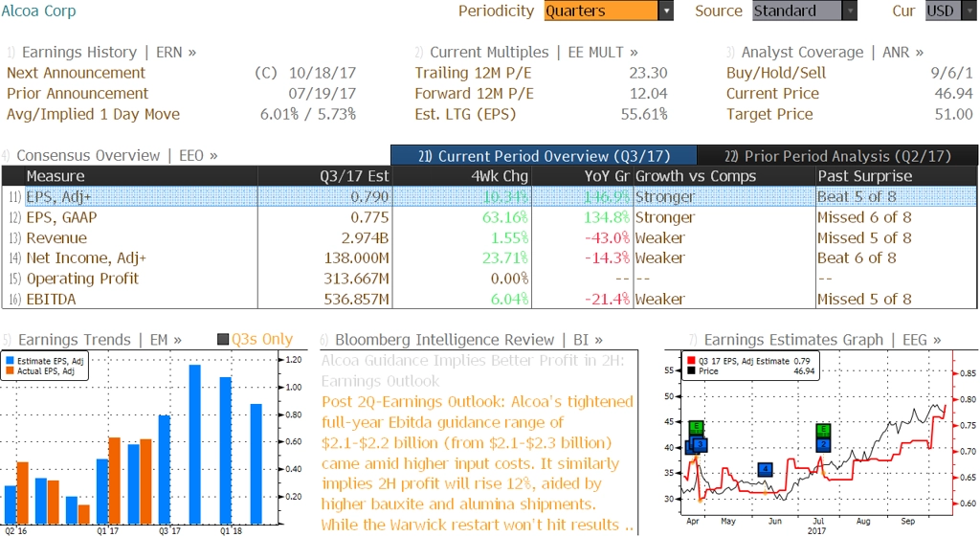This screenshot has width=980, height=537.
Task: Open the Source dropdown arrow
Action: [850, 11]
